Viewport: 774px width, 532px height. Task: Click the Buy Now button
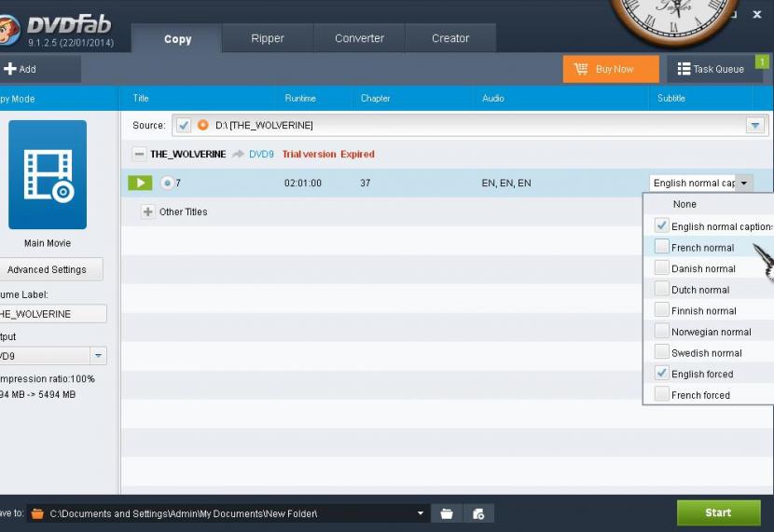tap(611, 69)
